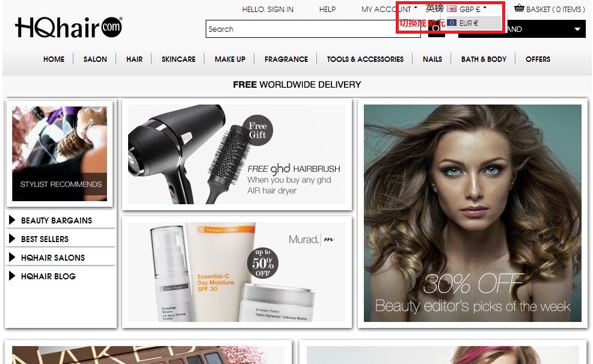Open Murad up to 50% off banner
Screen dimensions: 593x364
tap(237, 272)
